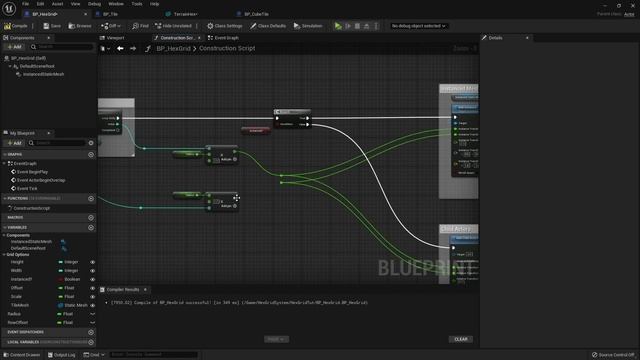640x360 pixels.
Task: Click Add in the My Blueprint panel
Action: [14, 143]
